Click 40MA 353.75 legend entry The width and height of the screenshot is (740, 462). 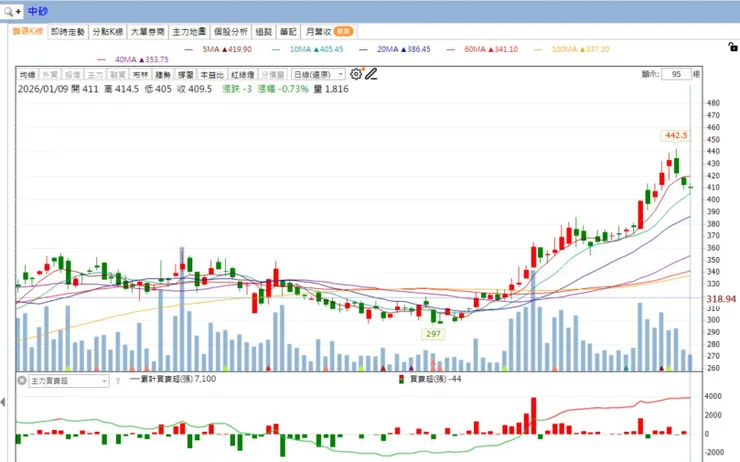133,59
